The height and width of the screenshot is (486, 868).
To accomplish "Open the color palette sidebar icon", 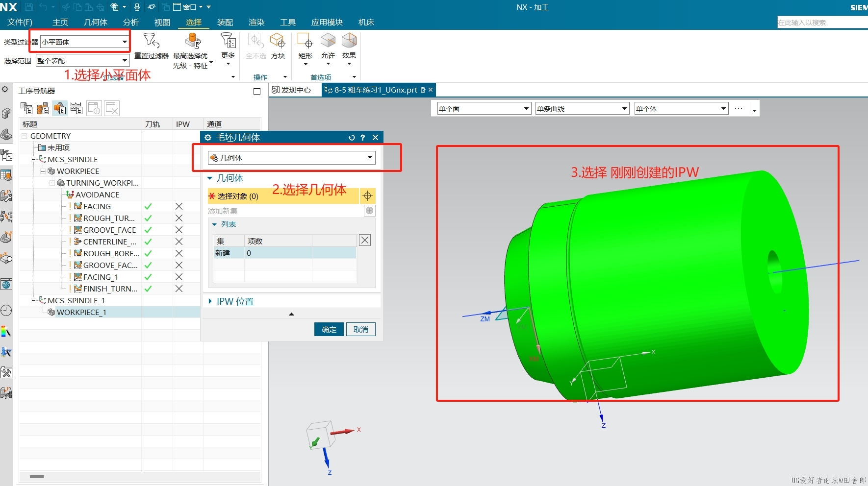I will (x=6, y=332).
